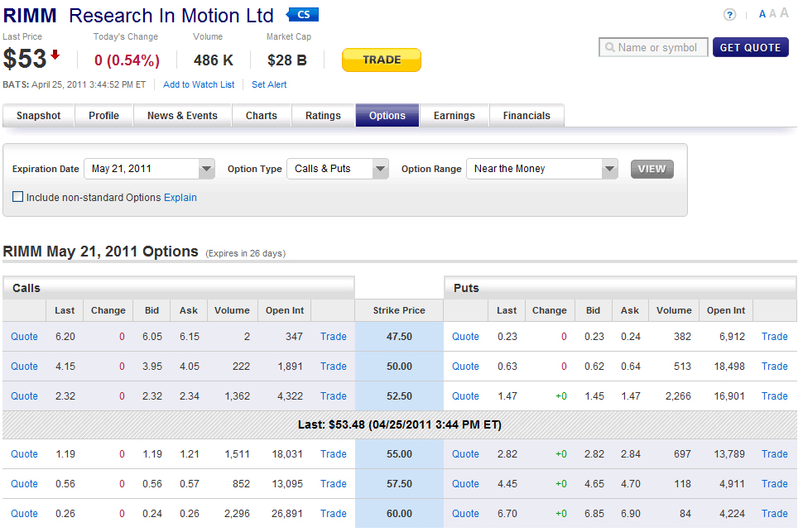Tick the Include non-standard Options checkbox
This screenshot has height=532, width=803.
[x=18, y=197]
